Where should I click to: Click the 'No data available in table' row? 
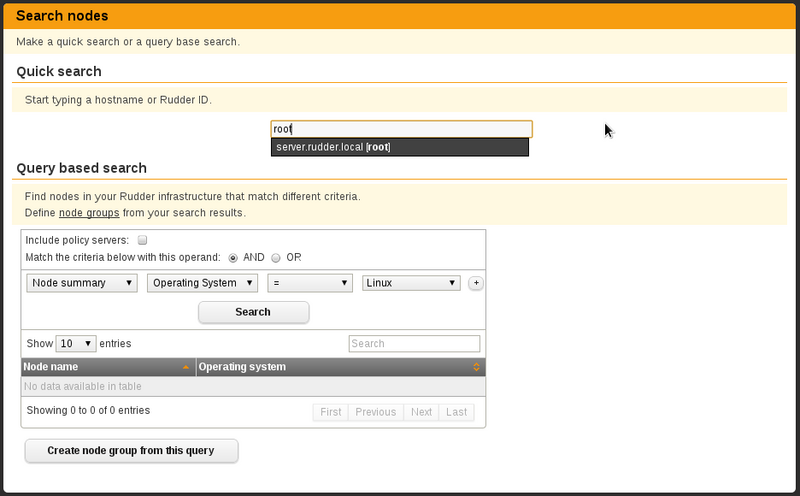coord(253,386)
